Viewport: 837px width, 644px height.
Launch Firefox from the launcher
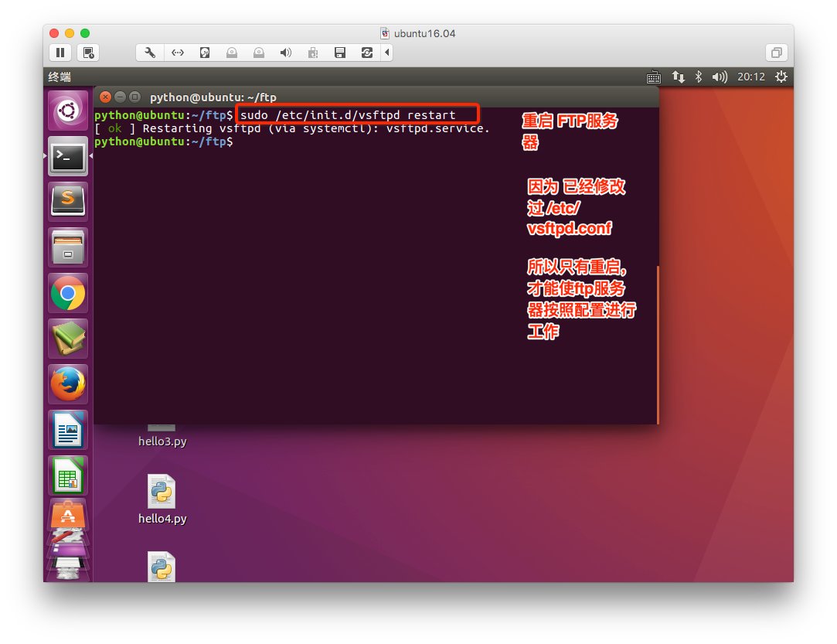(x=68, y=384)
